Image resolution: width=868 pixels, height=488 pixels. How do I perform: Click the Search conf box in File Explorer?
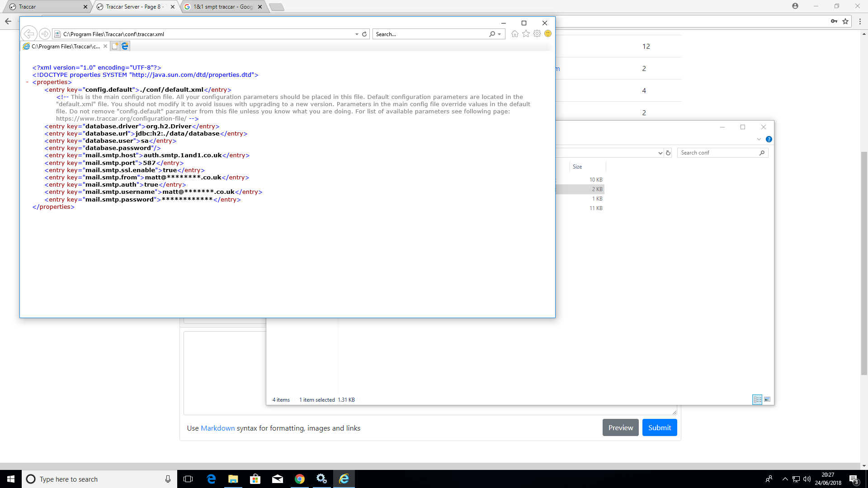tap(718, 153)
